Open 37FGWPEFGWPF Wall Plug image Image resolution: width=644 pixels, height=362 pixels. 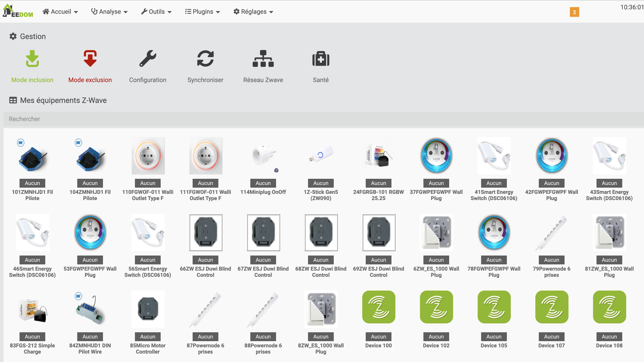coord(436,156)
